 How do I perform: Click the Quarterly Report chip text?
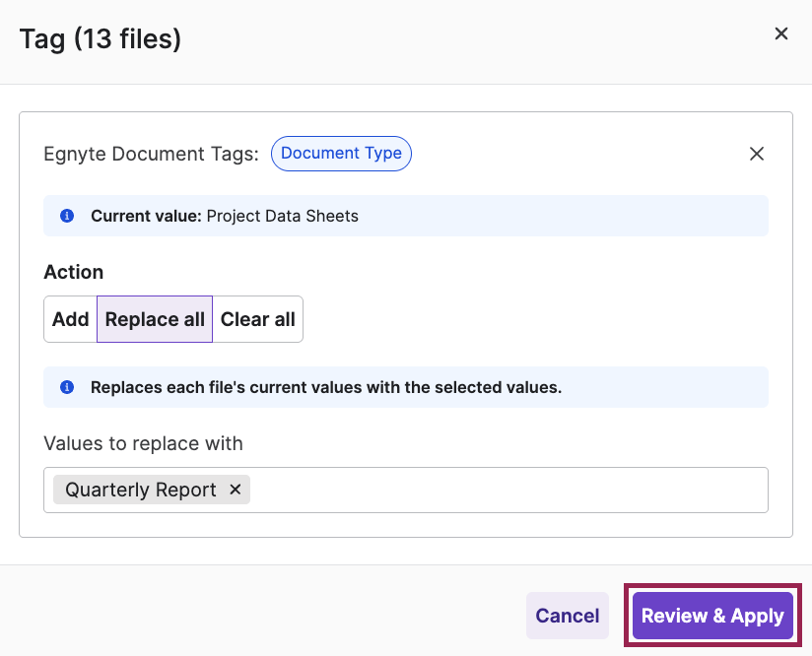click(x=141, y=490)
